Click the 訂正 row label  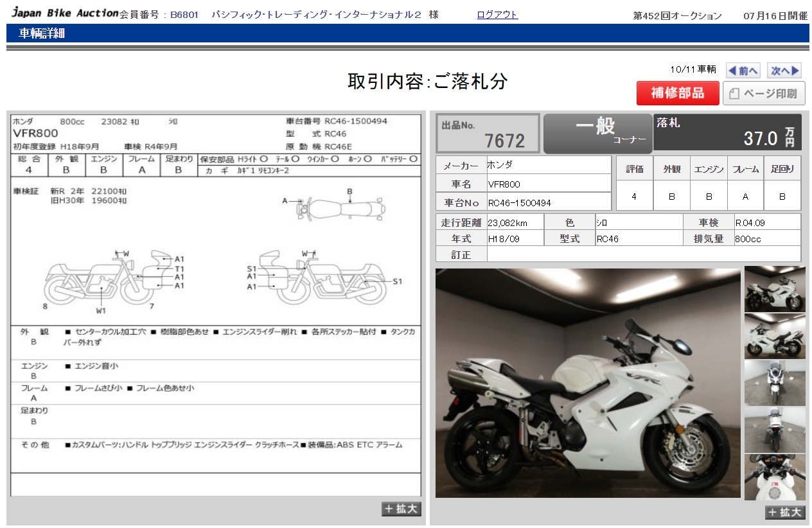click(461, 254)
